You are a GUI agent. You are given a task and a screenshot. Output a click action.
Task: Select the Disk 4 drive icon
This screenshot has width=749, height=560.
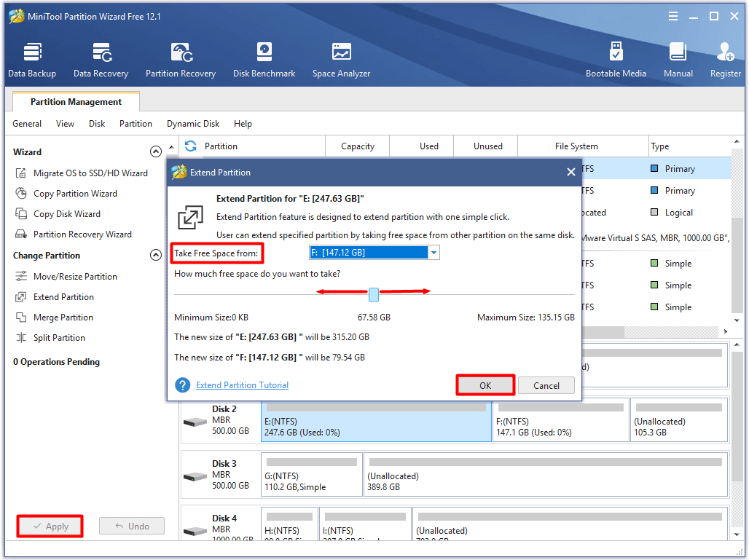click(195, 531)
